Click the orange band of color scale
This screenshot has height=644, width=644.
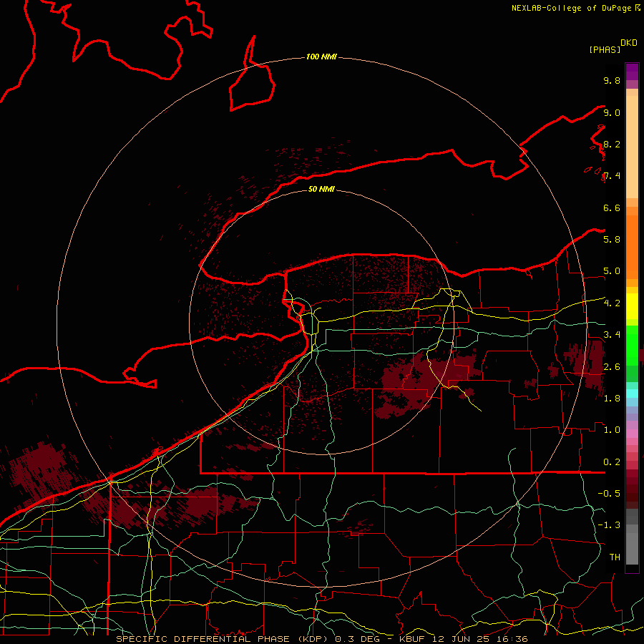(x=632, y=247)
